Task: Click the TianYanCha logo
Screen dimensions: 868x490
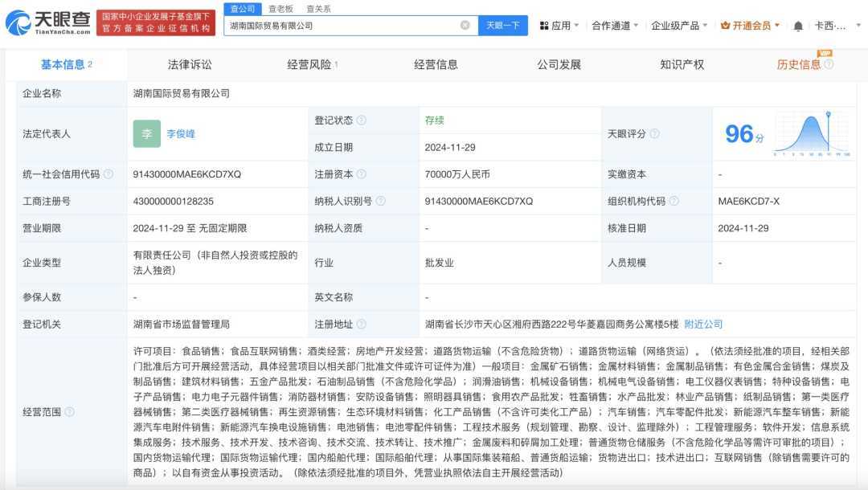Action: (x=48, y=22)
